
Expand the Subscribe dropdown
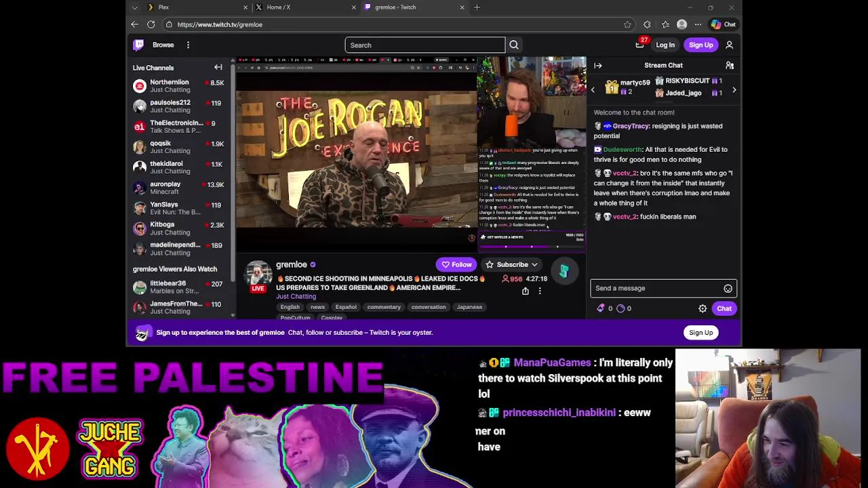(512, 264)
